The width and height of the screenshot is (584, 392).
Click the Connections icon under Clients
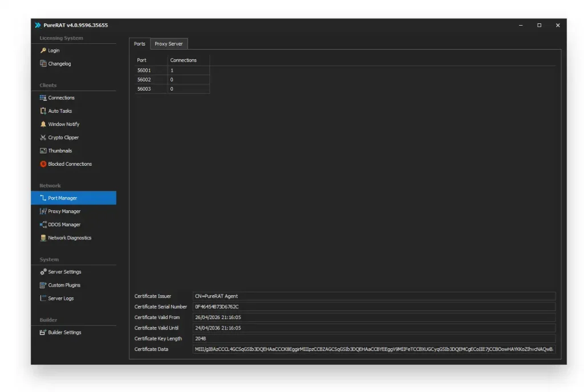43,97
